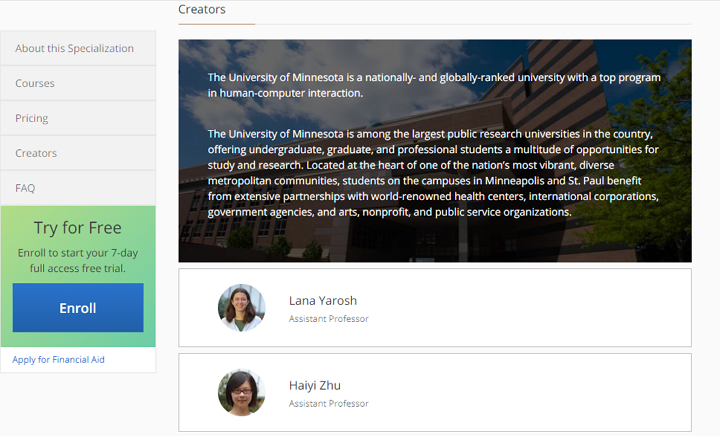
Task: Click the Try for Free heading
Action: point(78,228)
